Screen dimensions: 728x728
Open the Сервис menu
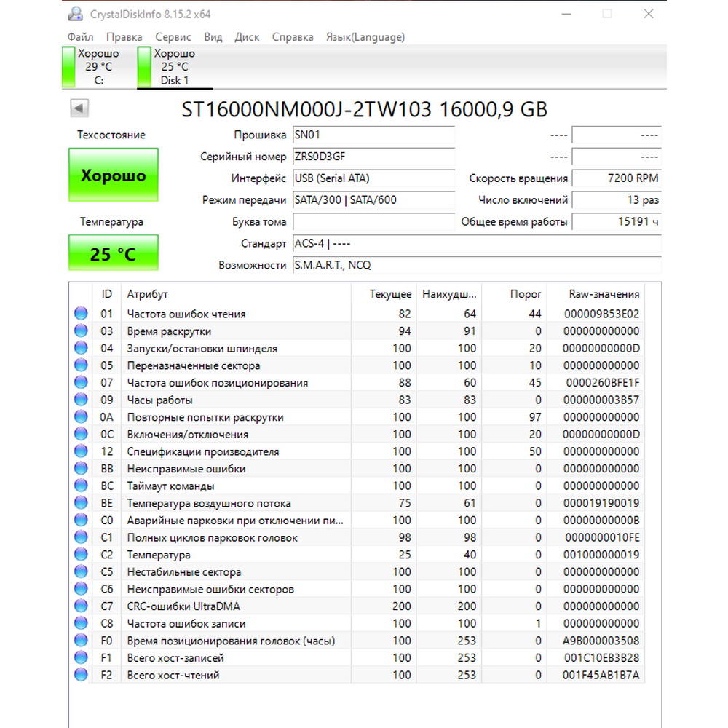pyautogui.click(x=173, y=37)
